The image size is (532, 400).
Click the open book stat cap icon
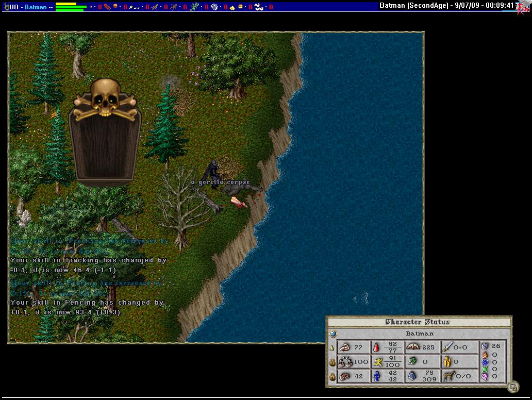pyautogui.click(x=412, y=347)
